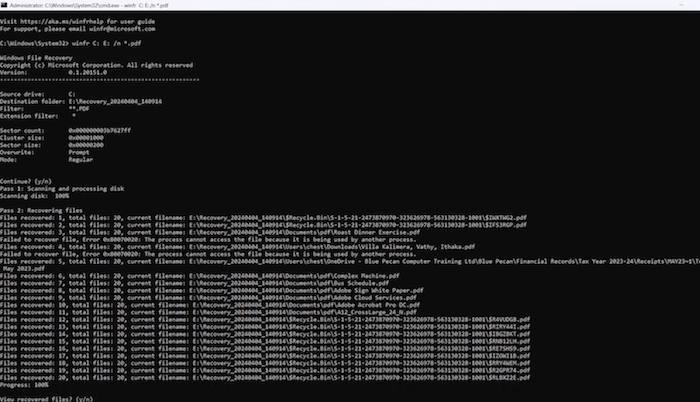Click the Roast Dinner Exercise.pdf line
This screenshot has height=402, width=700.
coord(200,232)
